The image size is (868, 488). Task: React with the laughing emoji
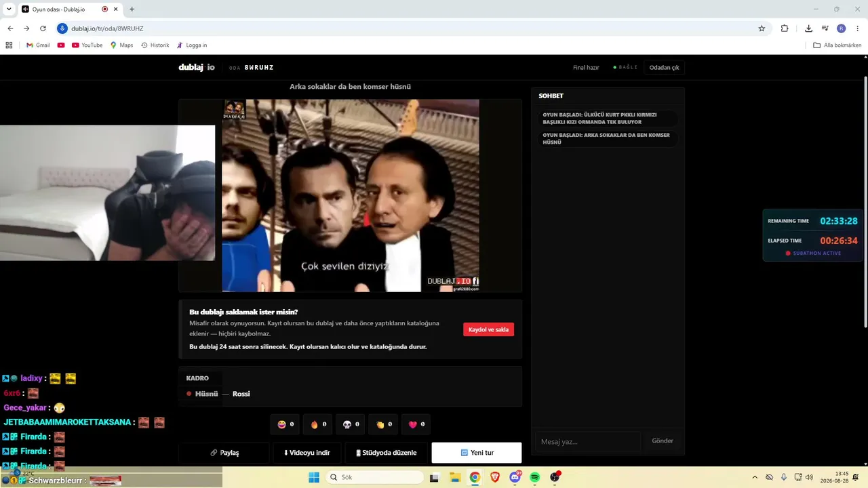(286, 424)
